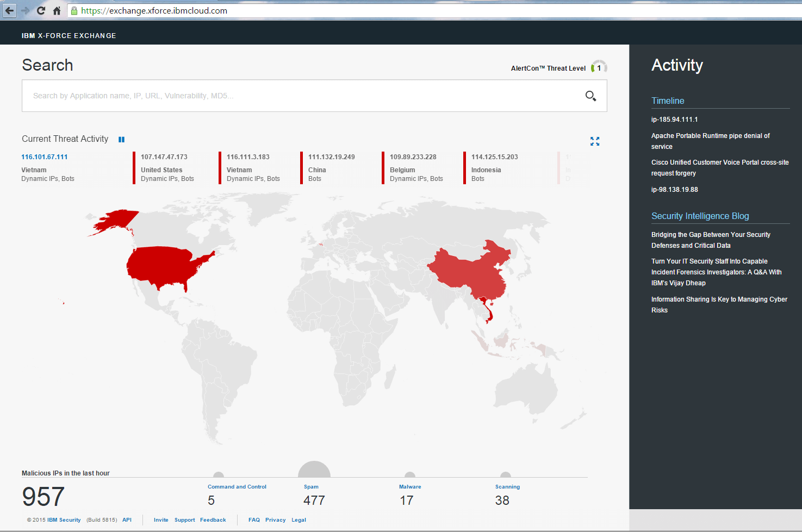Select IP 116.101.67.111 in the threat ticker
This screenshot has height=532, width=802.
(x=44, y=157)
